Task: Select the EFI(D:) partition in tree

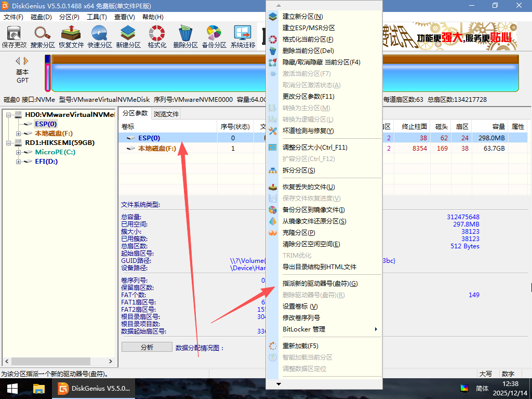Action: click(46, 162)
